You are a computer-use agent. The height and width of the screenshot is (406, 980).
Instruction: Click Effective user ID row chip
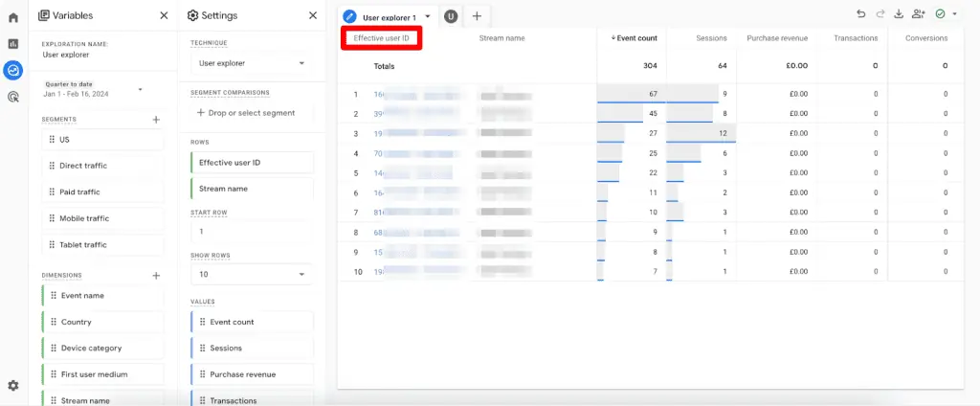pos(252,162)
